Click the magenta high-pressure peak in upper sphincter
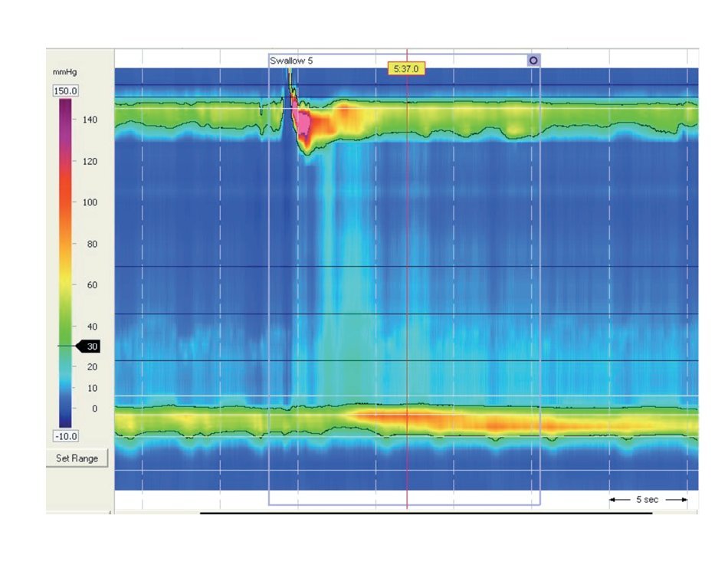 point(303,120)
